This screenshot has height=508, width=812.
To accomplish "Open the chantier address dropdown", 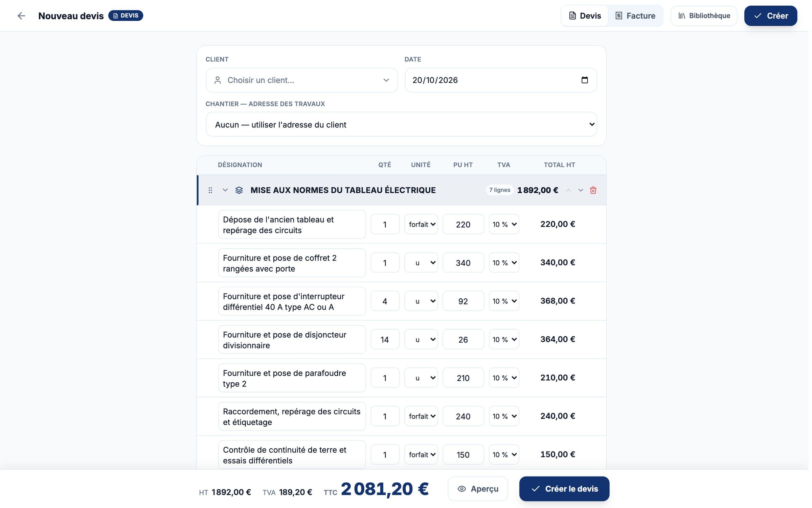I will pyautogui.click(x=402, y=125).
